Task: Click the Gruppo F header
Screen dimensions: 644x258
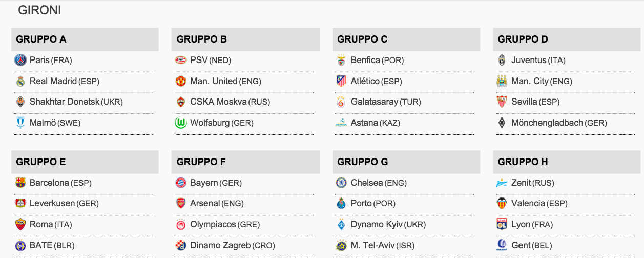Action: click(x=245, y=162)
